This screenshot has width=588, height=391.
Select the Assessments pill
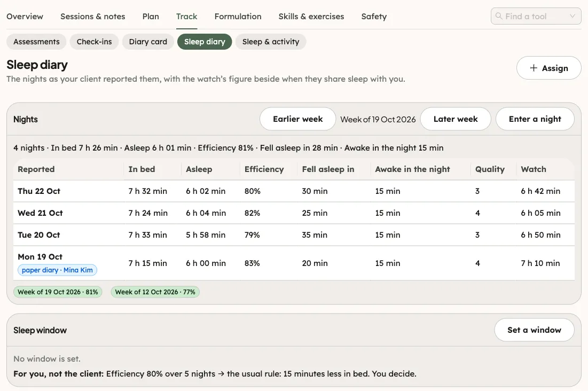36,42
